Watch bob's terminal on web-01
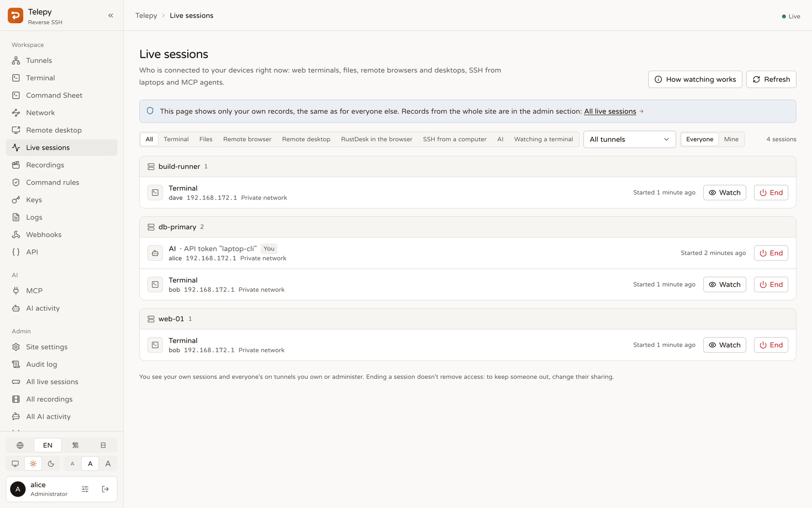This screenshot has height=508, width=812. click(724, 345)
